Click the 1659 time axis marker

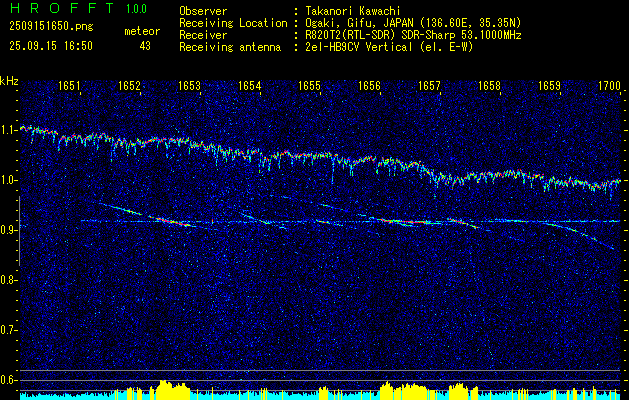pos(549,85)
